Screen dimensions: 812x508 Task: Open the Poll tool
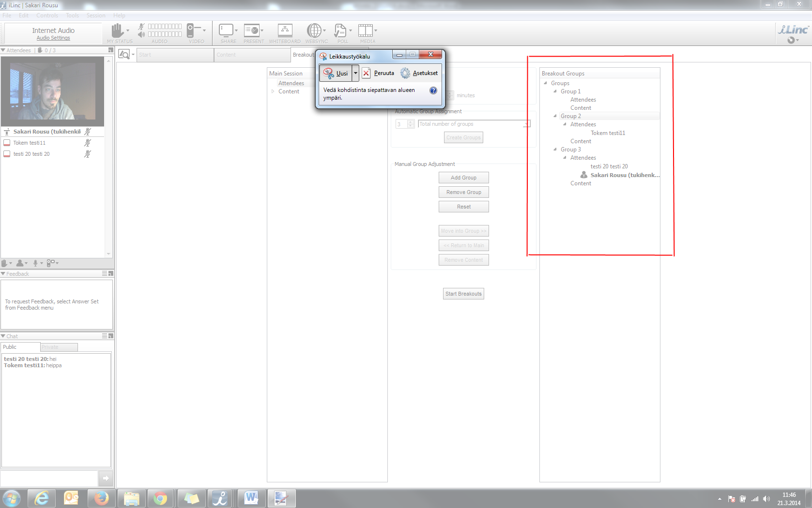pyautogui.click(x=340, y=30)
